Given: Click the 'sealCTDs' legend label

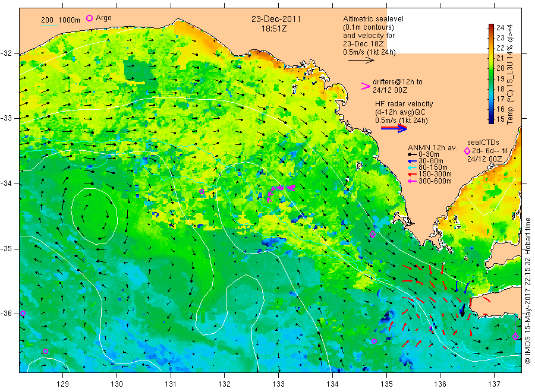Looking at the screenshot, I should point(483,143).
